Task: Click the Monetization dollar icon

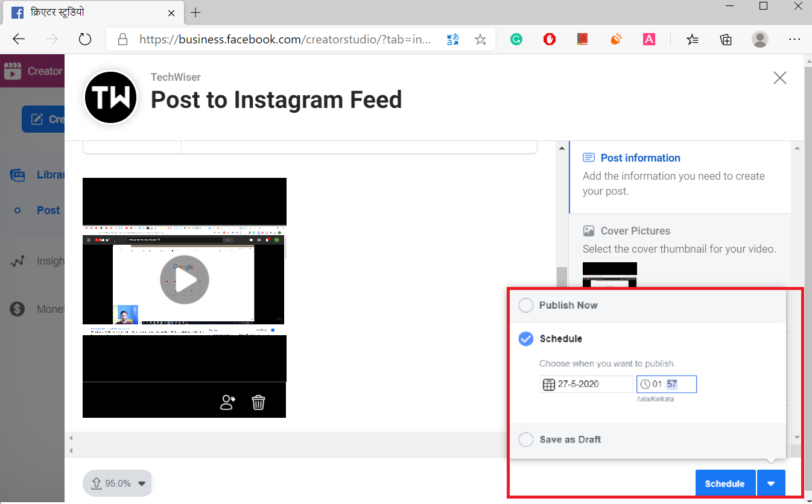Action: coord(17,309)
